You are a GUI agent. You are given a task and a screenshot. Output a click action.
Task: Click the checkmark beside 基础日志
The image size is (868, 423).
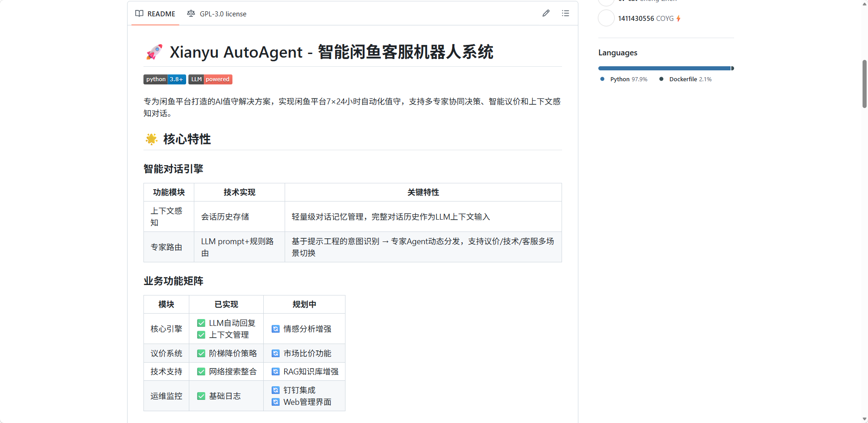tap(201, 396)
